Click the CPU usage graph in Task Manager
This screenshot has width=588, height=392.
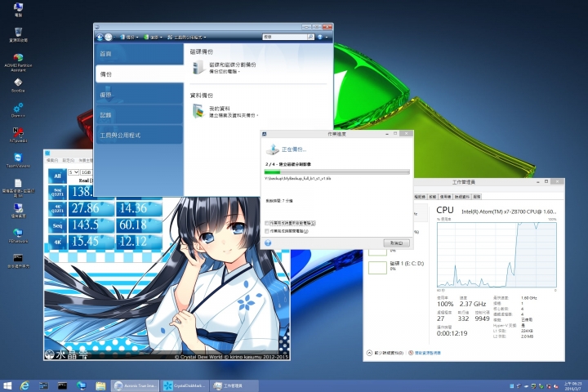497,255
